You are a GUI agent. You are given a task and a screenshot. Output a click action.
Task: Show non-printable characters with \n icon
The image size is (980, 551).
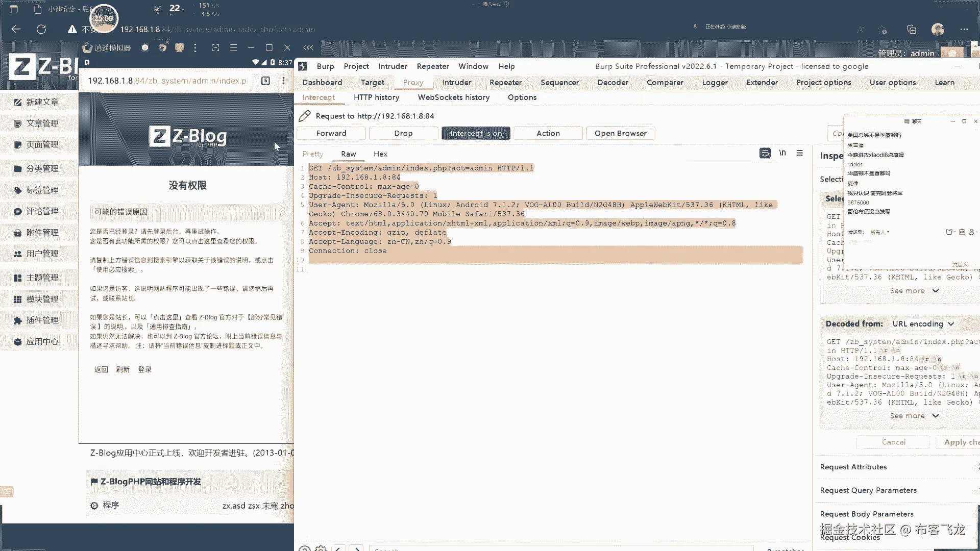tap(782, 153)
